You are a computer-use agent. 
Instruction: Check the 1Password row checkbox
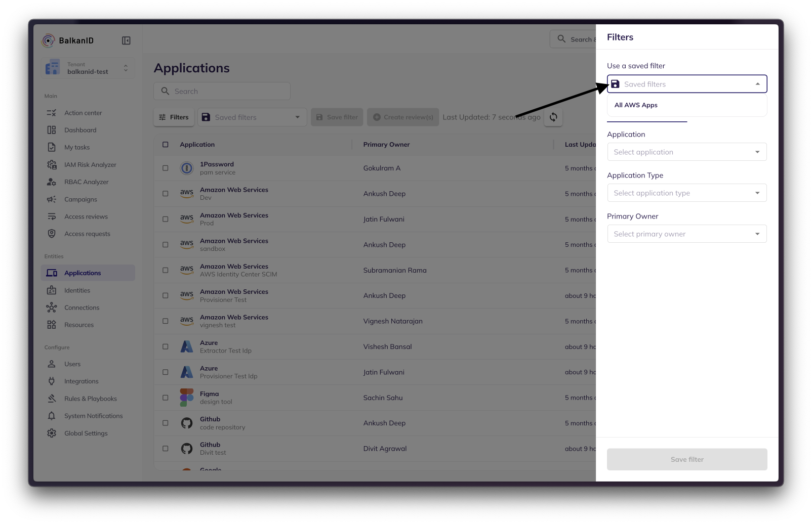pos(166,168)
